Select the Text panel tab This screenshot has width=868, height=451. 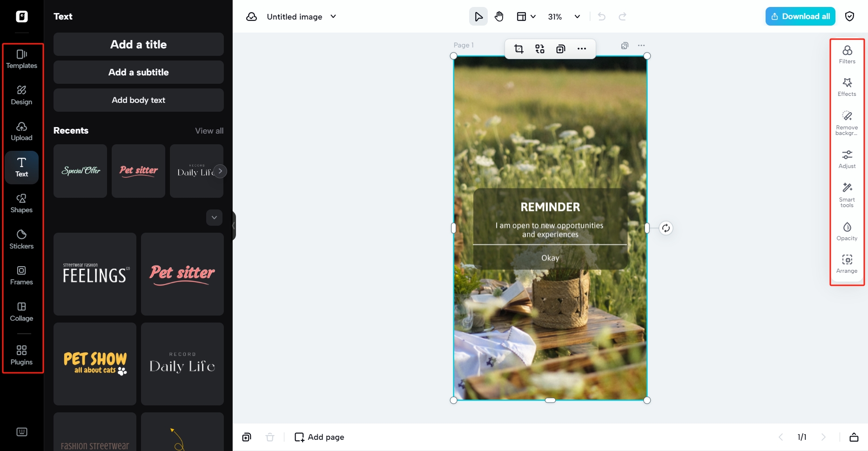[x=21, y=168]
